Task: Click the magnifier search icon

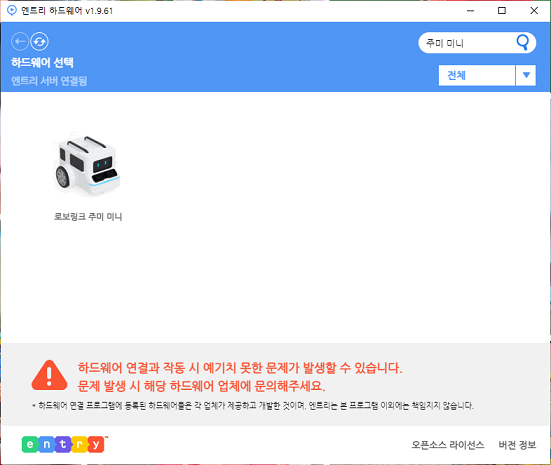Action: click(523, 43)
